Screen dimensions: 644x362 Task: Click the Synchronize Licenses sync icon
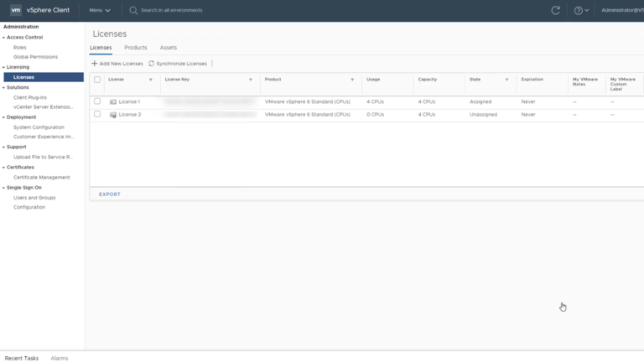pos(151,63)
